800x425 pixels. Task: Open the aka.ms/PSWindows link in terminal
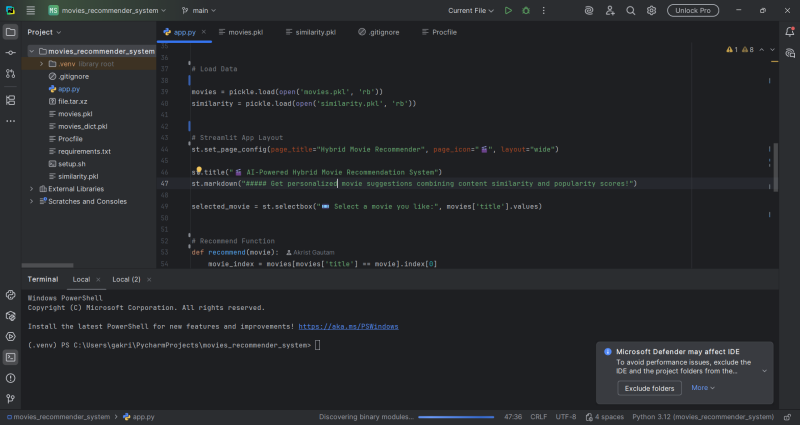348,326
